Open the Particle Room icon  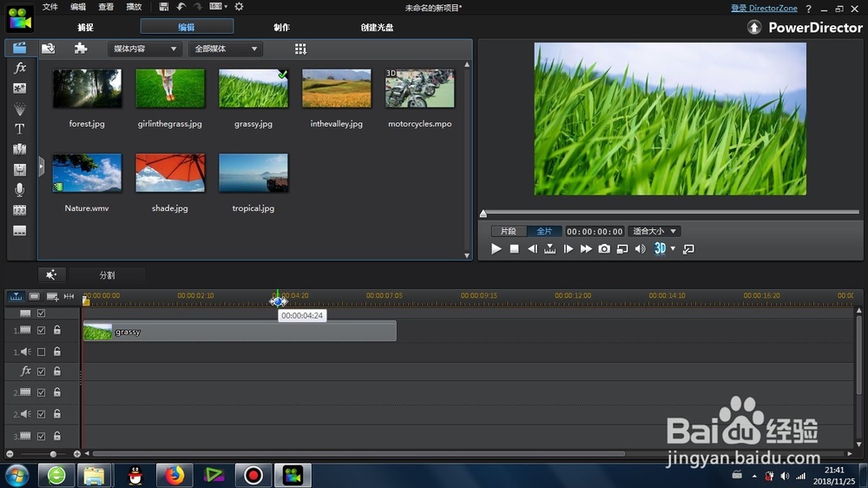tap(19, 109)
